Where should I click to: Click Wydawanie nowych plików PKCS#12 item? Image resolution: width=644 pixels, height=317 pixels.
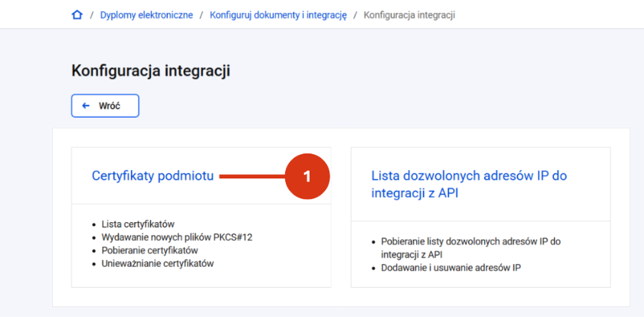[177, 238]
